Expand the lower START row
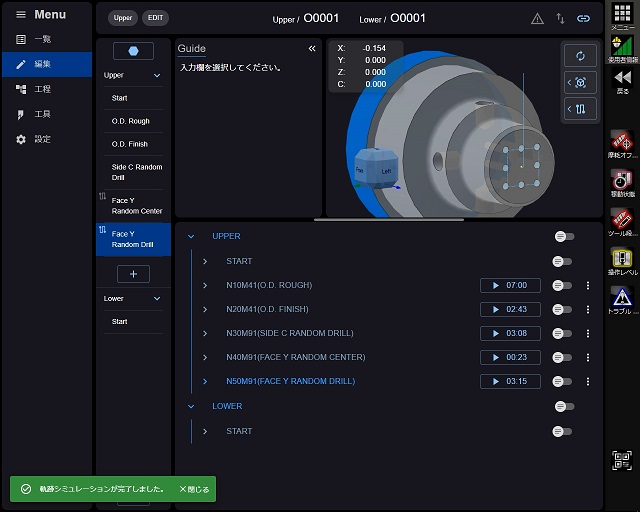Image resolution: width=640 pixels, height=512 pixels. point(205,431)
